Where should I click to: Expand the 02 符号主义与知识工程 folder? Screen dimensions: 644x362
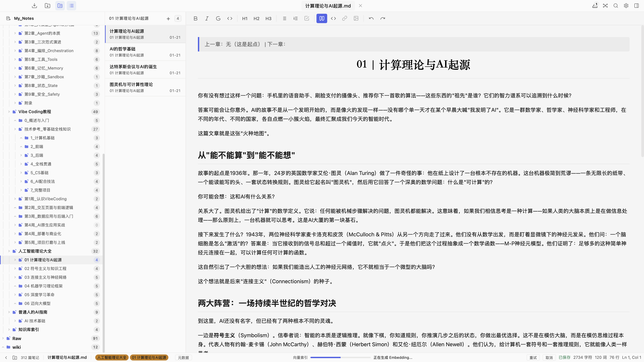pyautogui.click(x=15, y=268)
